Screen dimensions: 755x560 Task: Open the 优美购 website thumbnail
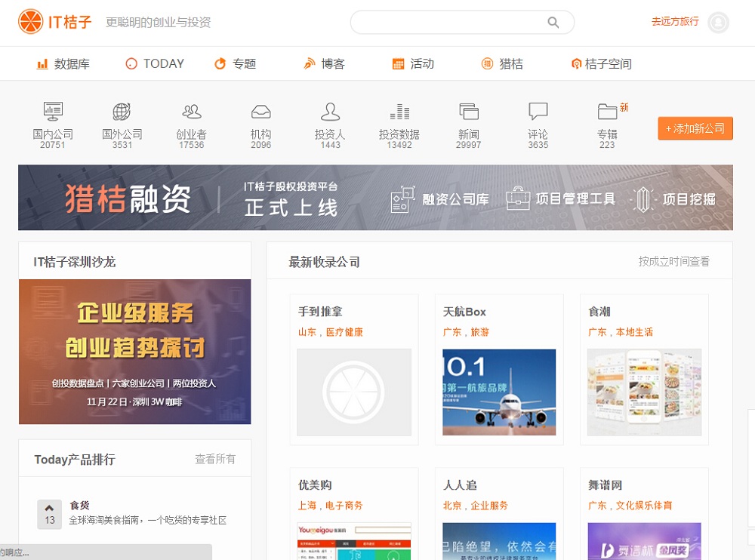(354, 541)
